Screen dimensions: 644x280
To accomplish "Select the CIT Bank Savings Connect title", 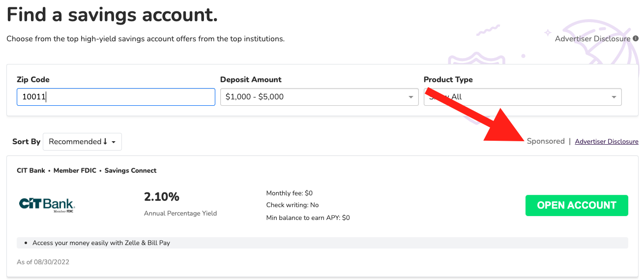I will click(x=87, y=171).
